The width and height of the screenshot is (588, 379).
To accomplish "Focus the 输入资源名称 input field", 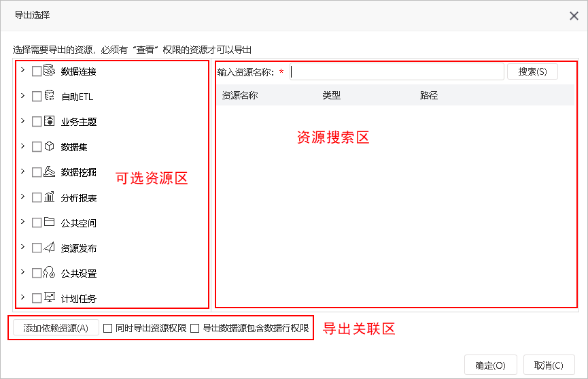I will click(x=397, y=71).
